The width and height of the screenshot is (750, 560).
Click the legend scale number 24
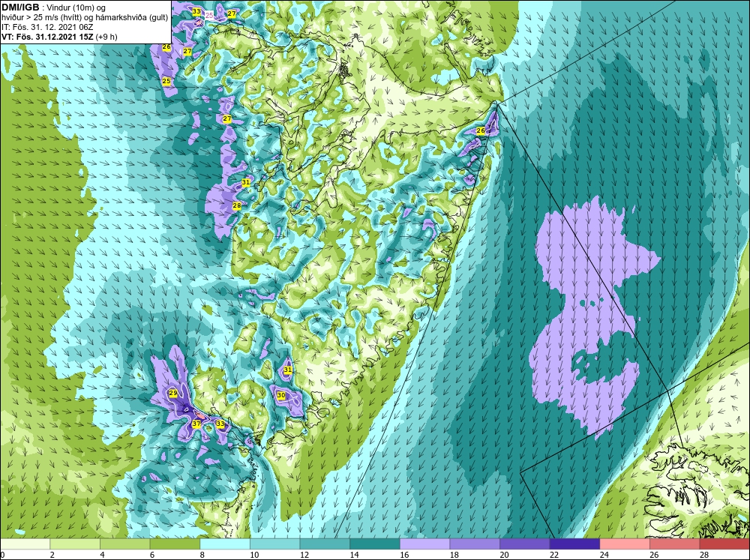point(604,555)
